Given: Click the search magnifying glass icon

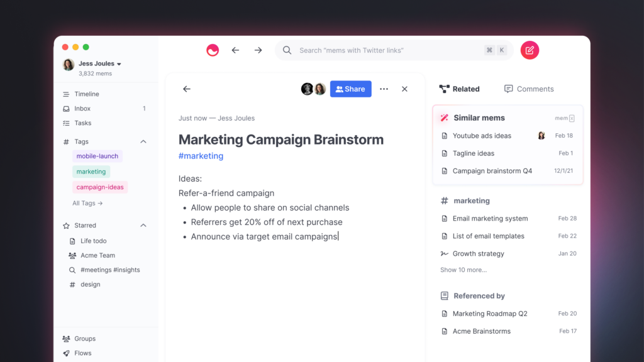Looking at the screenshot, I should pos(287,50).
